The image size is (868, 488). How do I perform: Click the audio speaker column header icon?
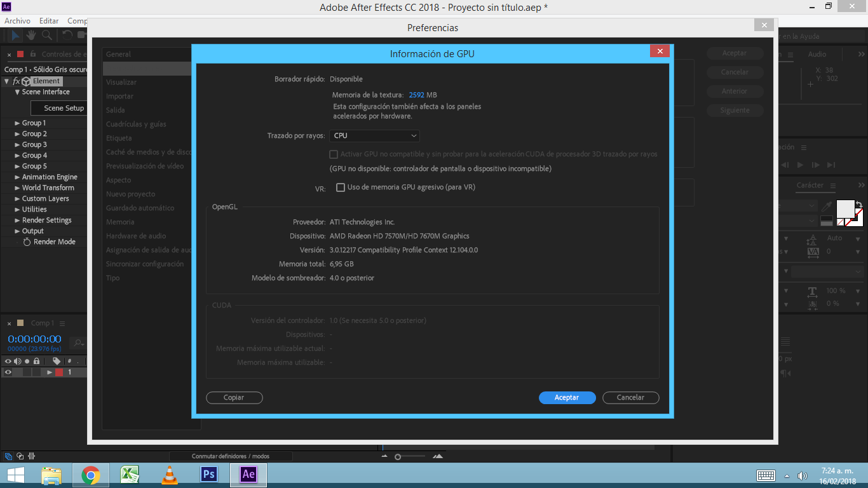coord(18,362)
